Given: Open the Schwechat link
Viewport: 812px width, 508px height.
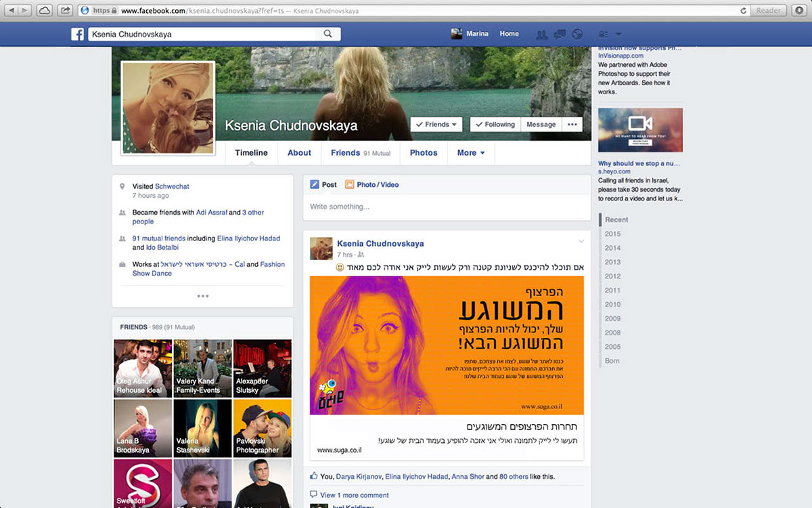Looking at the screenshot, I should click(172, 186).
